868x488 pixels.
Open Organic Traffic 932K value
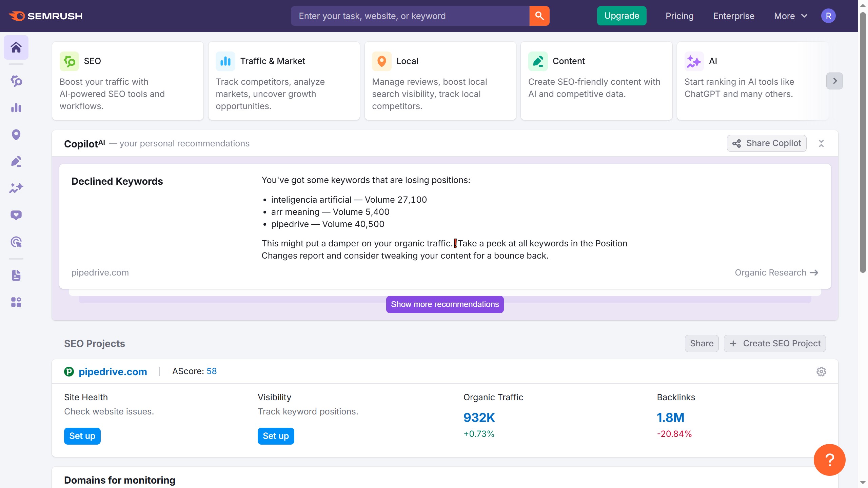[x=479, y=418]
